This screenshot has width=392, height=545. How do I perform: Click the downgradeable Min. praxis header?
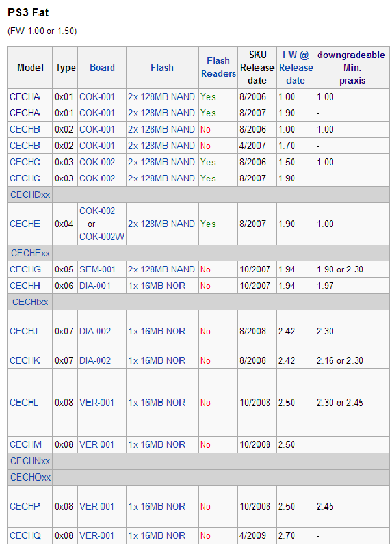351,68
